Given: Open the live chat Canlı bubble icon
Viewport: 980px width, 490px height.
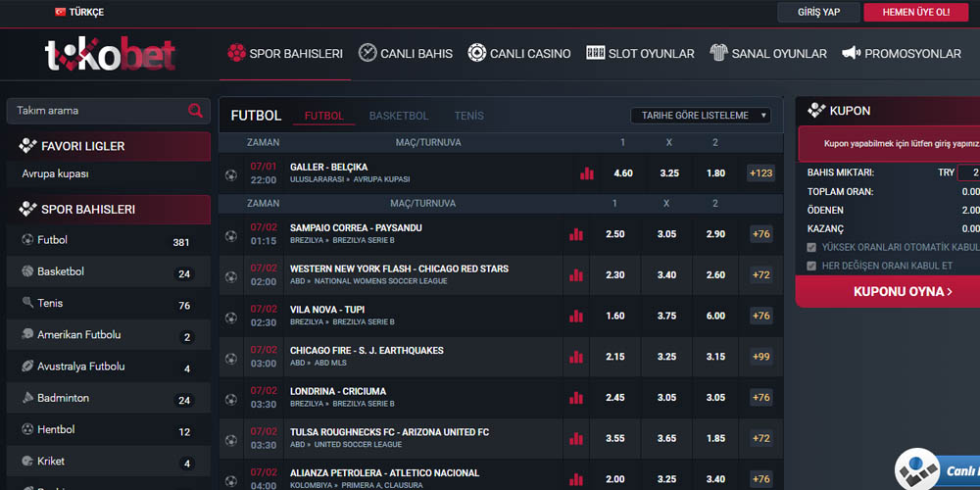Looking at the screenshot, I should coord(916,470).
